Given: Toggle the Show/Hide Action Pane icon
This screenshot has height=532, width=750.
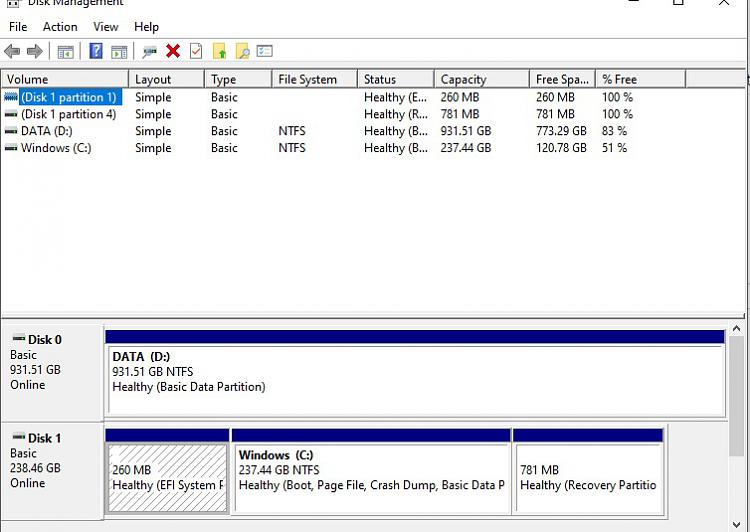Looking at the screenshot, I should click(119, 52).
